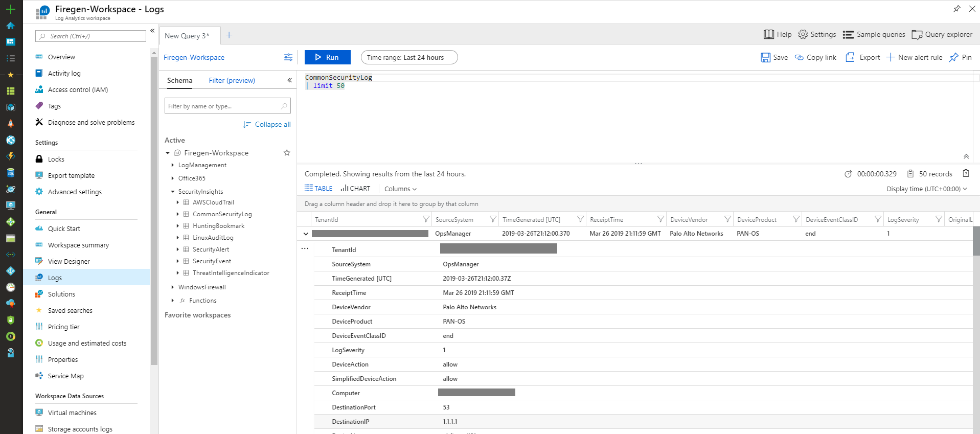The width and height of the screenshot is (980, 434).
Task: Open filter on the SourceSystem column
Action: tap(493, 219)
